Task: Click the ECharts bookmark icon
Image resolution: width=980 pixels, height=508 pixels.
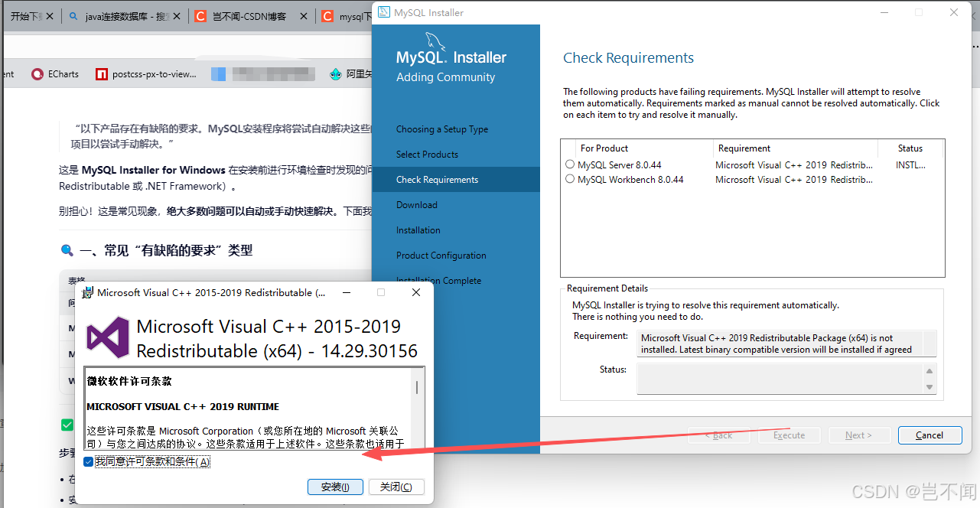Action: click(x=37, y=74)
